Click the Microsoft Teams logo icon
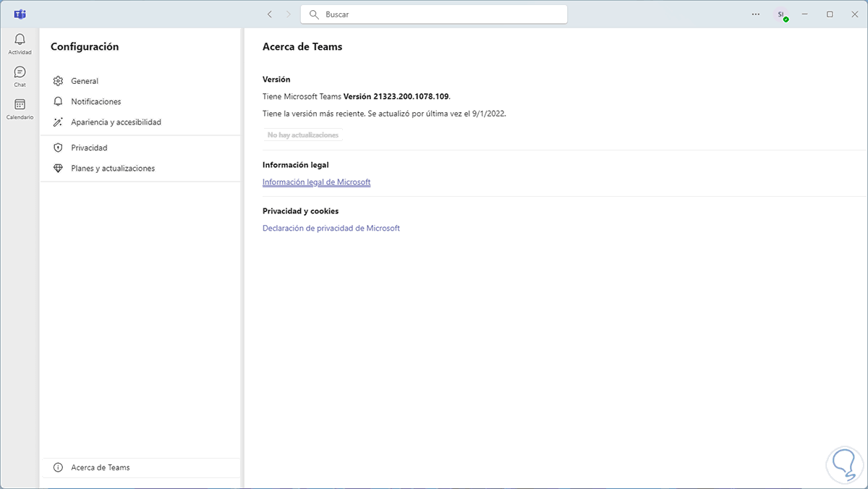This screenshot has height=489, width=868. [20, 14]
